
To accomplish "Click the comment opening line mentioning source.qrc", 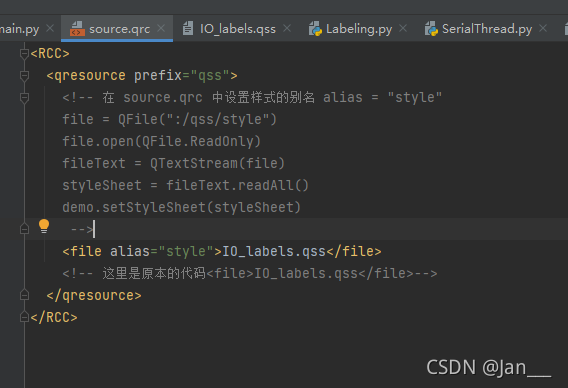I will pos(252,97).
